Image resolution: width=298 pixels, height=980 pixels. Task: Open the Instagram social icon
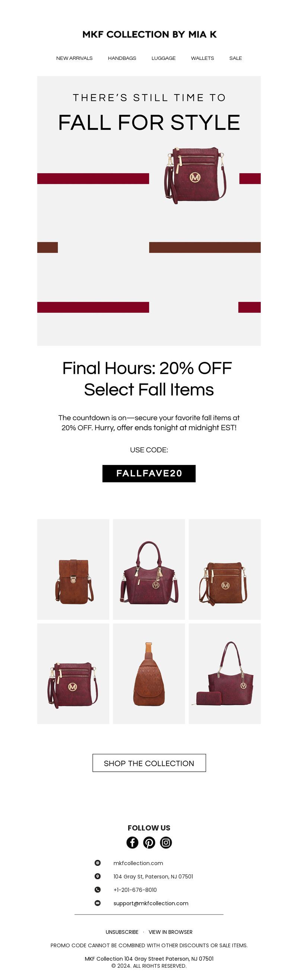166,842
